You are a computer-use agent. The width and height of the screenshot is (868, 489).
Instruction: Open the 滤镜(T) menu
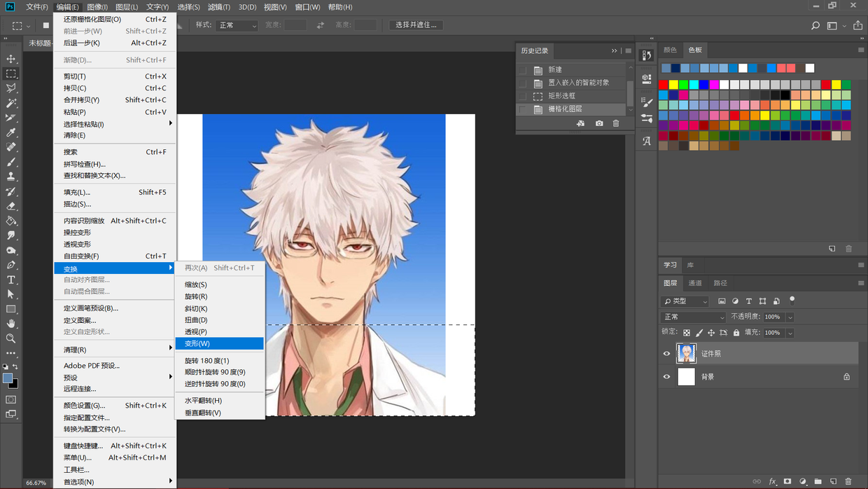(219, 7)
